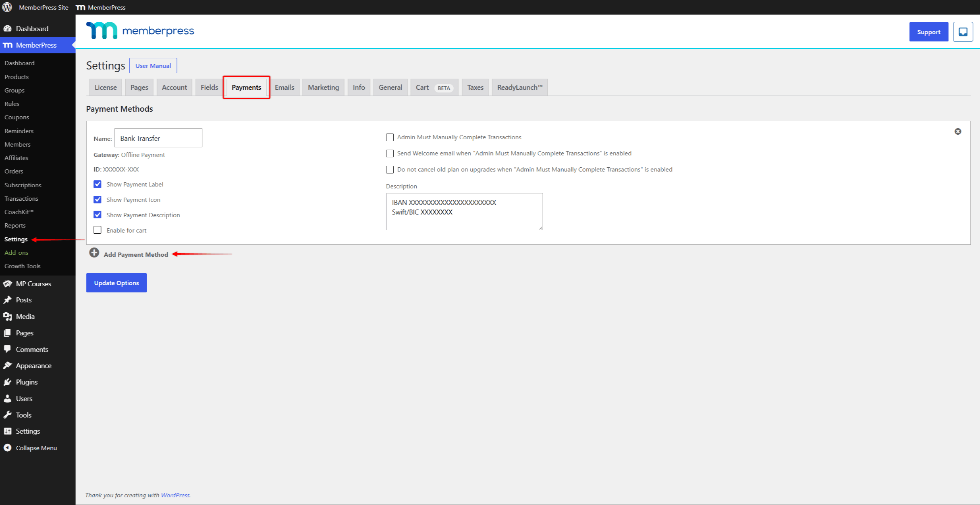Click the WordPress logo icon in admin bar

point(7,7)
